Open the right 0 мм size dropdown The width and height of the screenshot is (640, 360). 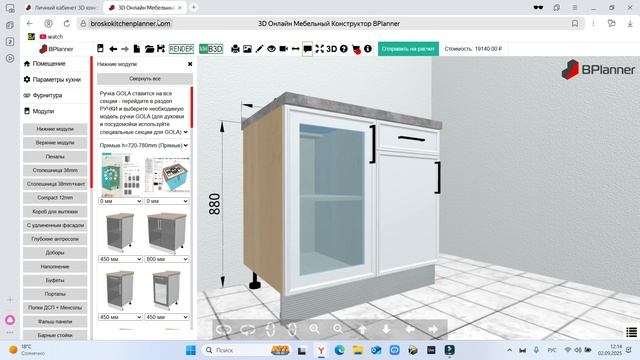167,201
